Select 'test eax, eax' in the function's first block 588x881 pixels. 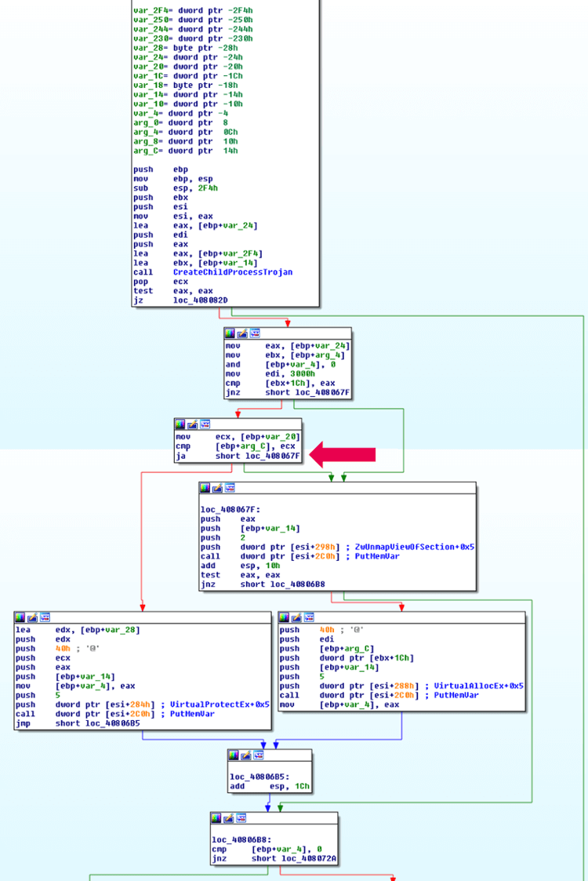click(x=173, y=290)
